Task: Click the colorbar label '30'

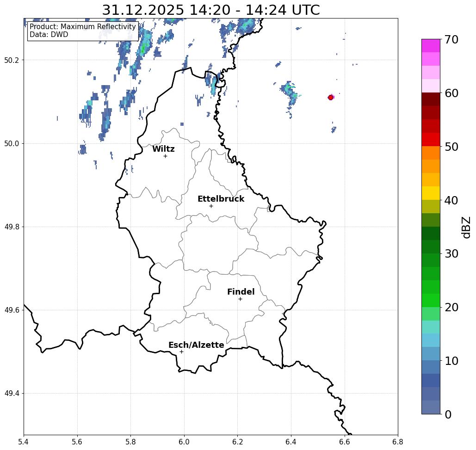Action: tap(451, 254)
